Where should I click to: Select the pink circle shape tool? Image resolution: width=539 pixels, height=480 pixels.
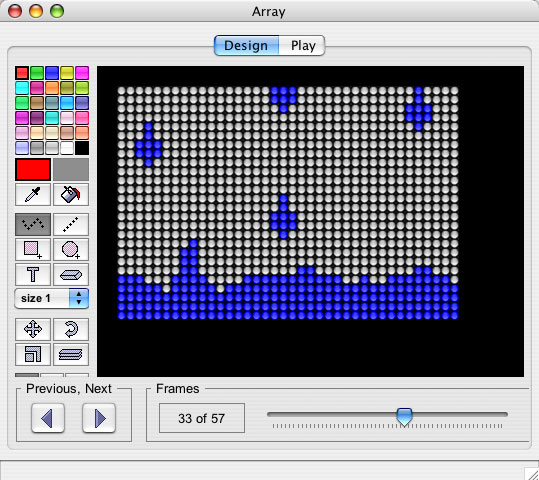[x=71, y=249]
